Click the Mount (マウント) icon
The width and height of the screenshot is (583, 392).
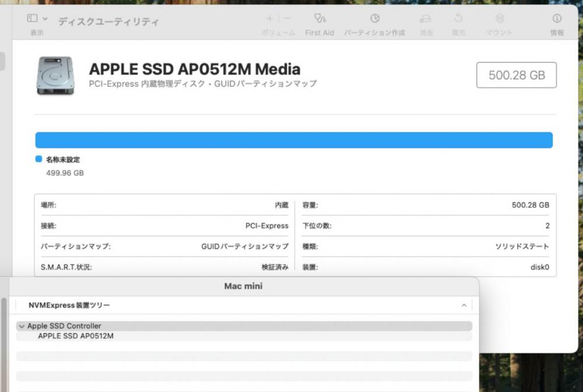tap(500, 18)
